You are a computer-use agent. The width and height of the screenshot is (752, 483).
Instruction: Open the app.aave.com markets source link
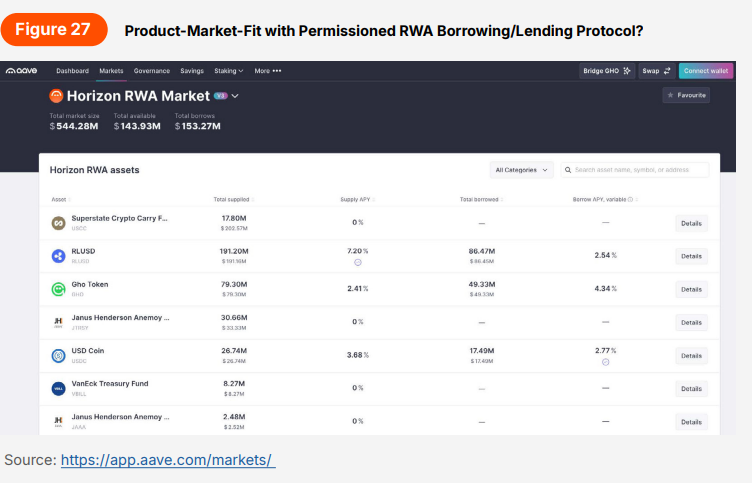pos(167,461)
